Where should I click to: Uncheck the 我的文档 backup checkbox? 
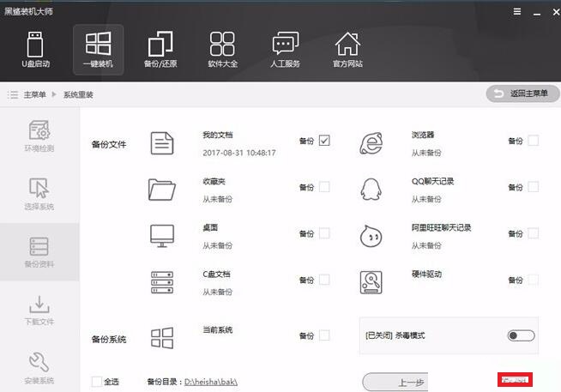[324, 141]
